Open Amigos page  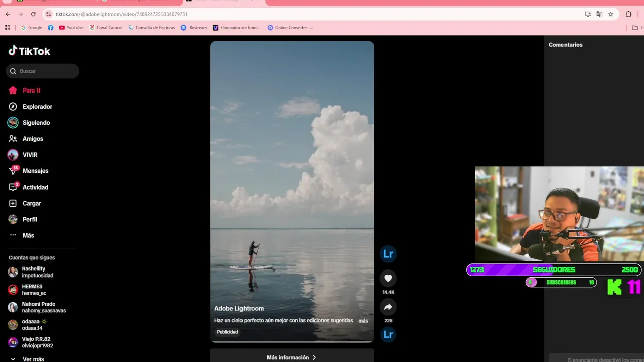(x=33, y=139)
